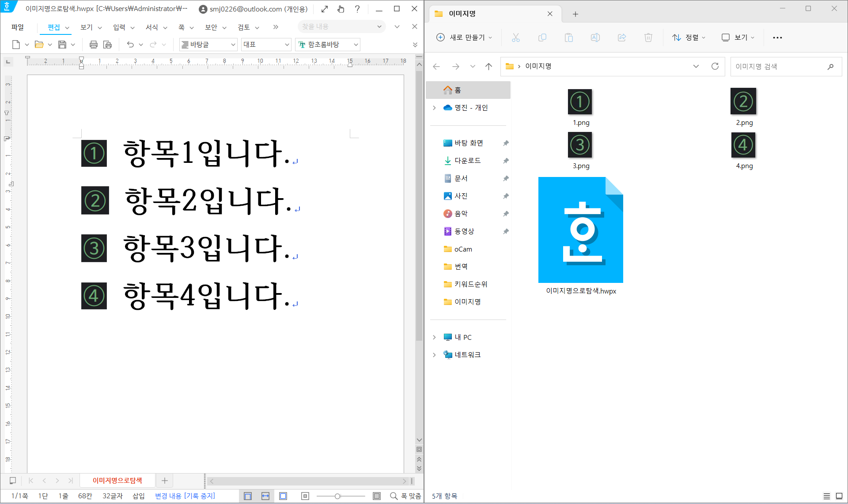Click the Print icon in Hangul toolbar
Viewport: 848px width, 504px height.
pos(94,45)
